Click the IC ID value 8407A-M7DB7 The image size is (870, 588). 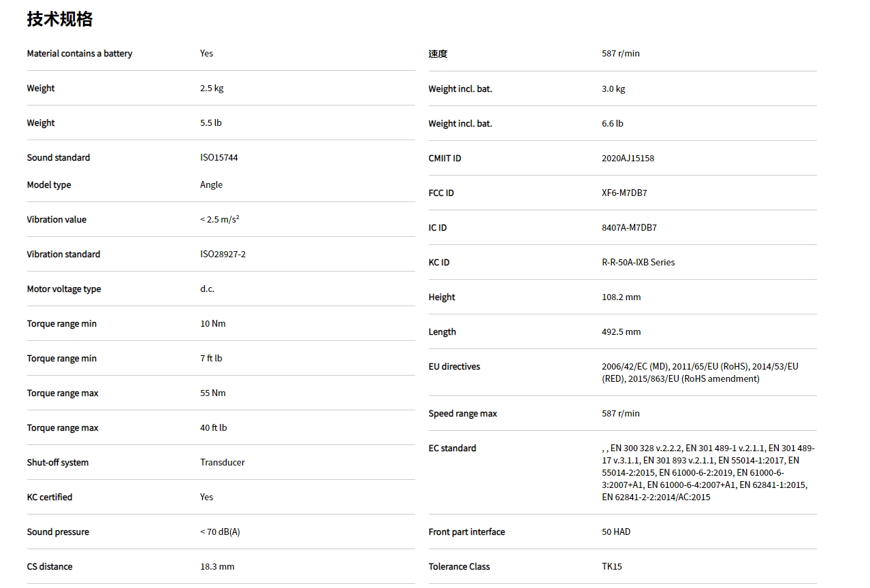click(x=629, y=228)
